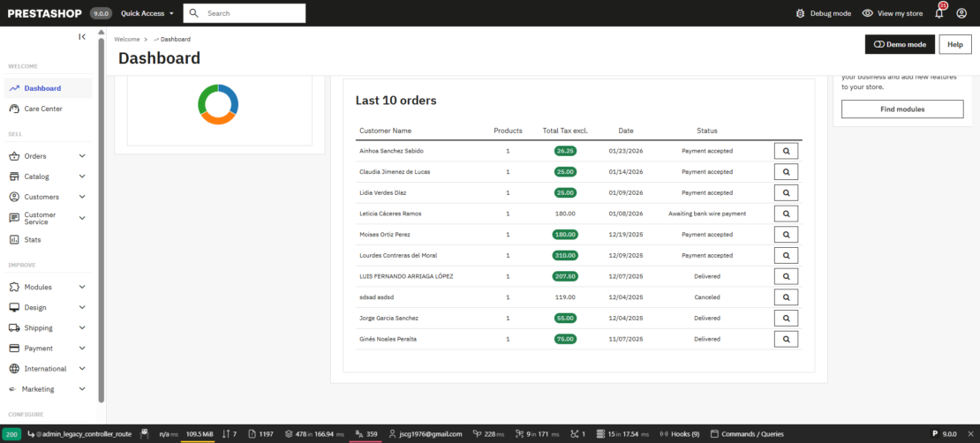The width and height of the screenshot is (980, 443).
Task: View details of Leticia Cáceres Ramos order
Action: click(x=786, y=214)
